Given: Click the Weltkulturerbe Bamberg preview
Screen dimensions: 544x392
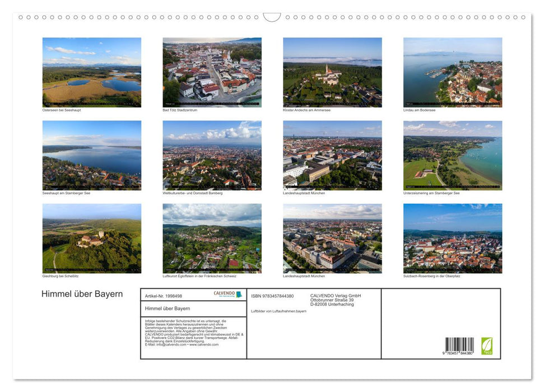Looking at the screenshot, I should 212,155.
